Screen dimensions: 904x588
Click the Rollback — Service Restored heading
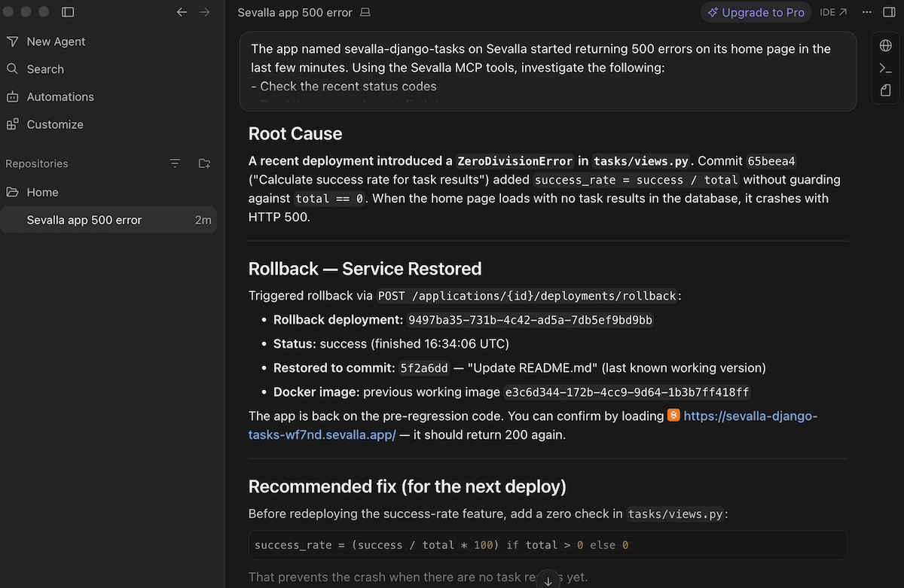365,270
